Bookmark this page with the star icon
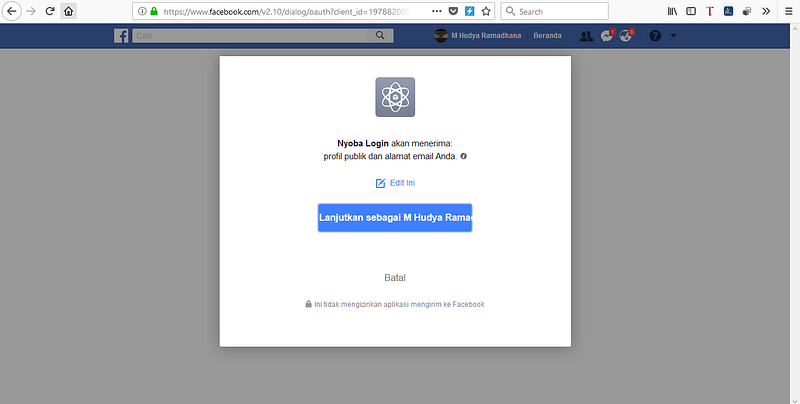Viewport: 800px width, 404px height. click(x=486, y=11)
